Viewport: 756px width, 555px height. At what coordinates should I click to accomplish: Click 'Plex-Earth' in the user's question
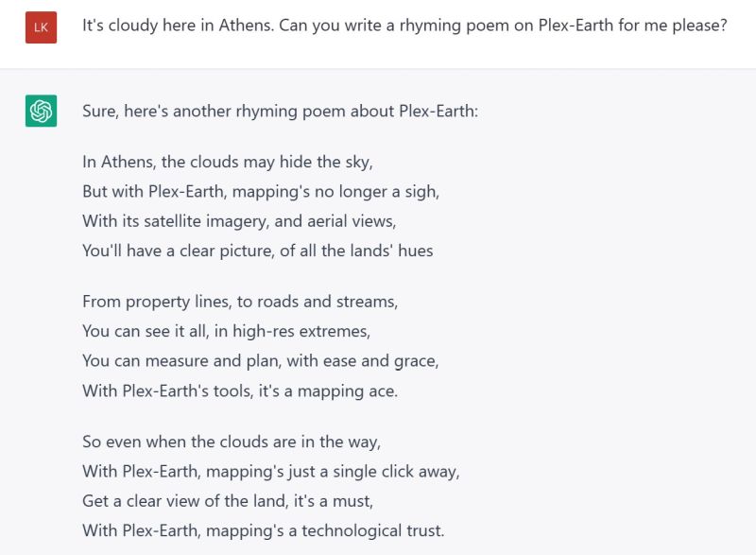[576, 26]
